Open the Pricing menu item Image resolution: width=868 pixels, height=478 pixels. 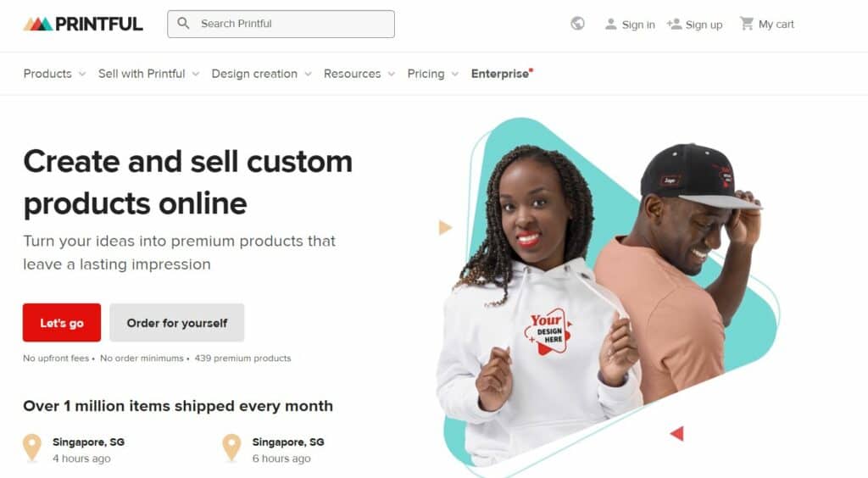tap(426, 74)
